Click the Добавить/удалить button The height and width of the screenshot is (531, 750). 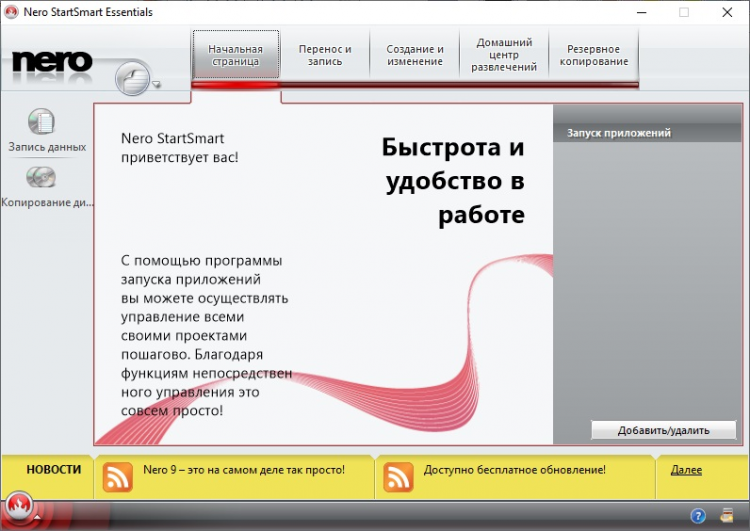click(663, 430)
